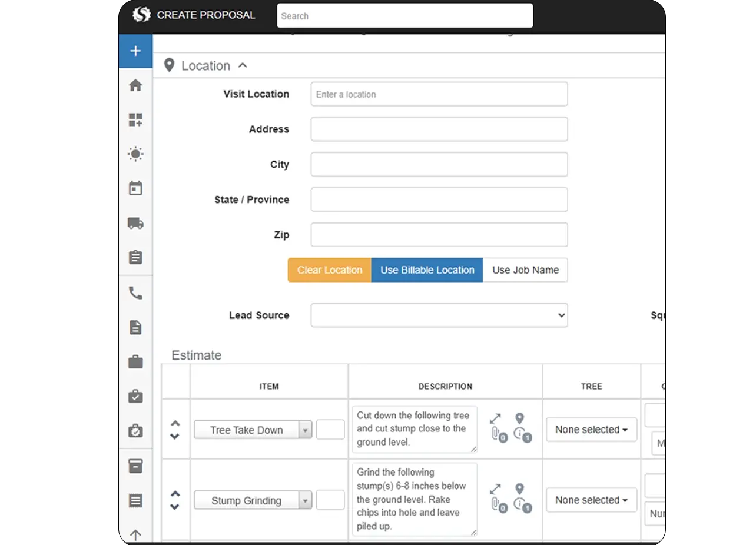Open the phone icon in sidebar
The width and height of the screenshot is (756, 545).
tap(135, 293)
